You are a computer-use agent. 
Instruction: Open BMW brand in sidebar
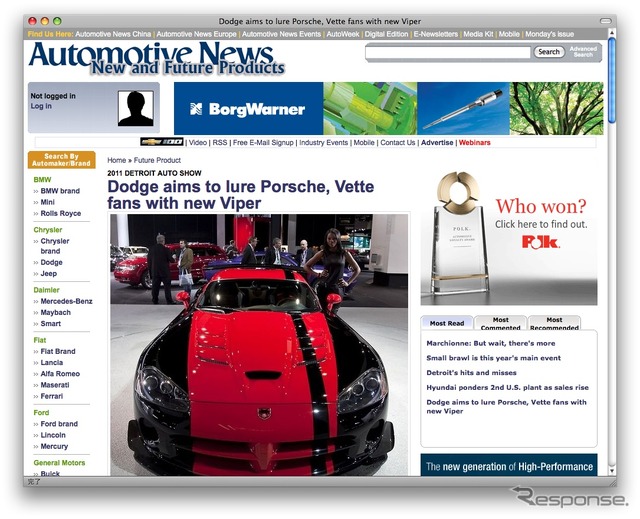60,191
